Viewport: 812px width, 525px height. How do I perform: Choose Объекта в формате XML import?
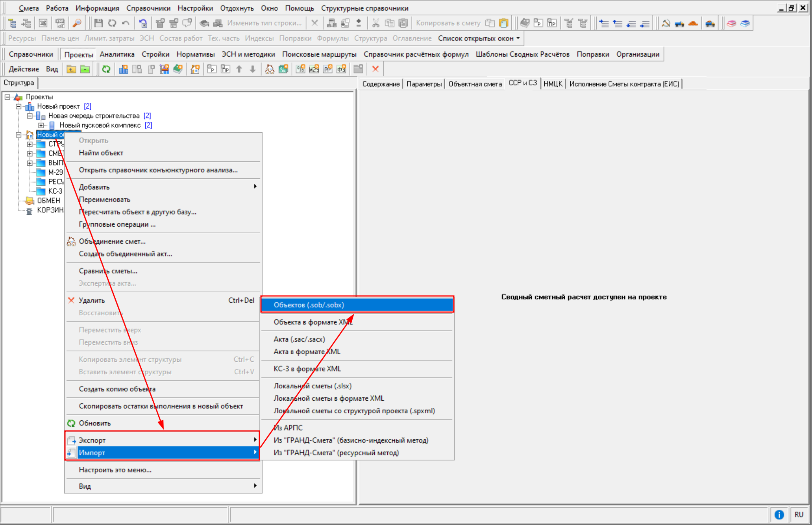357,322
